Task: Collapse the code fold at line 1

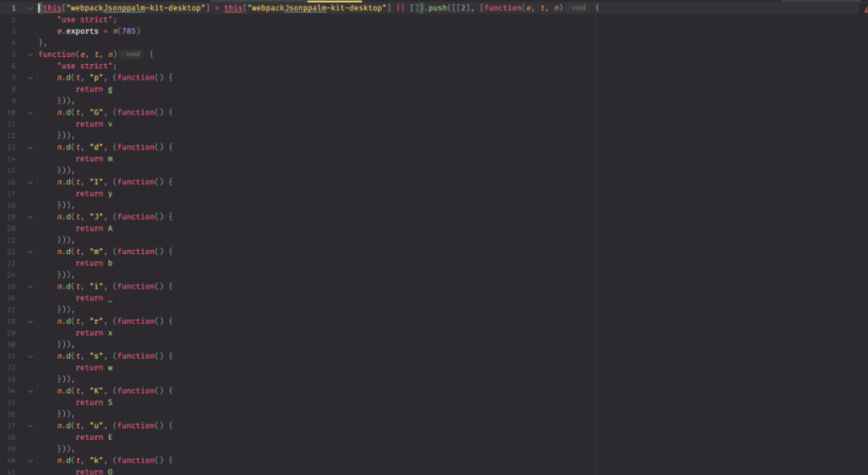Action: click(31, 8)
